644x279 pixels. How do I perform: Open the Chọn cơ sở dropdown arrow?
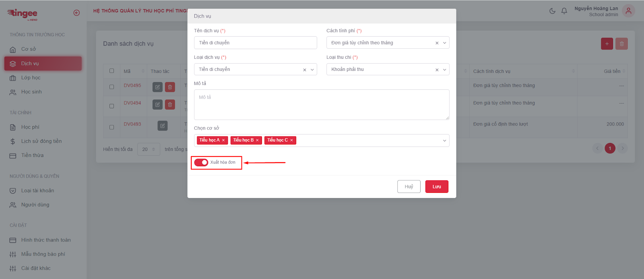444,141
